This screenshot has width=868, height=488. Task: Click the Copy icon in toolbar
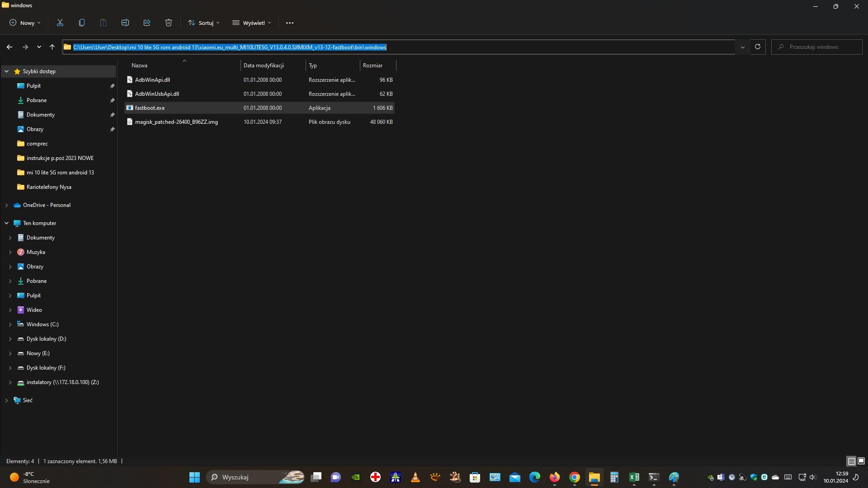click(82, 23)
